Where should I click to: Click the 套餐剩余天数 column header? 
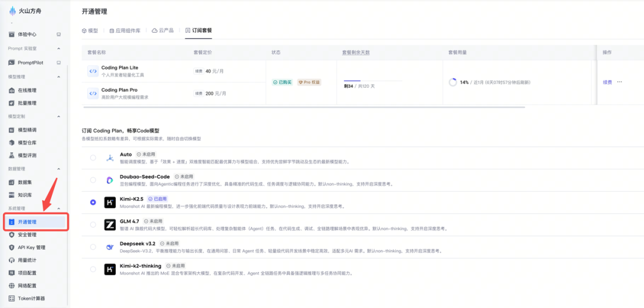click(x=355, y=53)
